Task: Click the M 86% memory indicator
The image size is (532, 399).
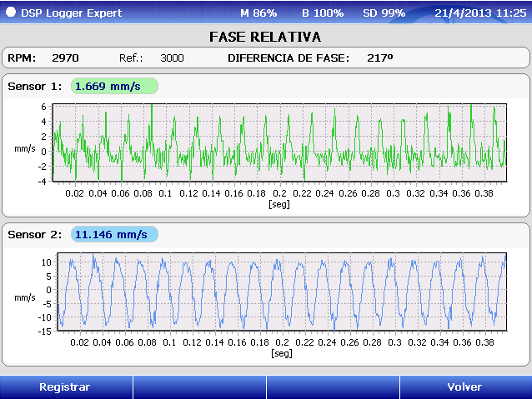Action: (259, 13)
